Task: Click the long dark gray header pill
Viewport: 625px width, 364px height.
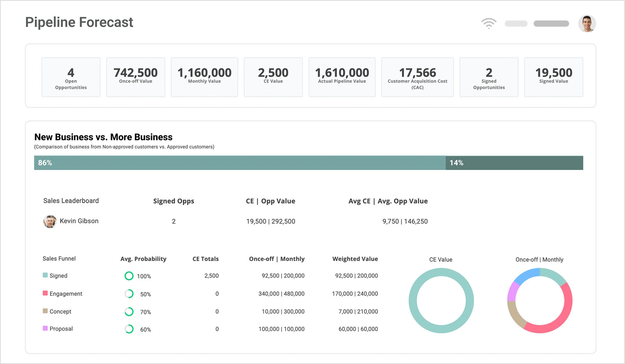Action: point(551,24)
